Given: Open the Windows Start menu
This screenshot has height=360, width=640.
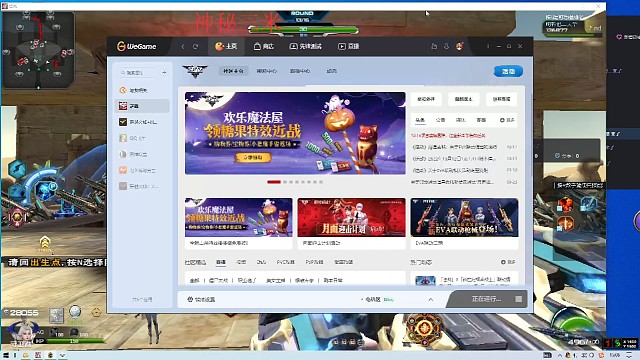Looking at the screenshot, I should click(x=6, y=355).
